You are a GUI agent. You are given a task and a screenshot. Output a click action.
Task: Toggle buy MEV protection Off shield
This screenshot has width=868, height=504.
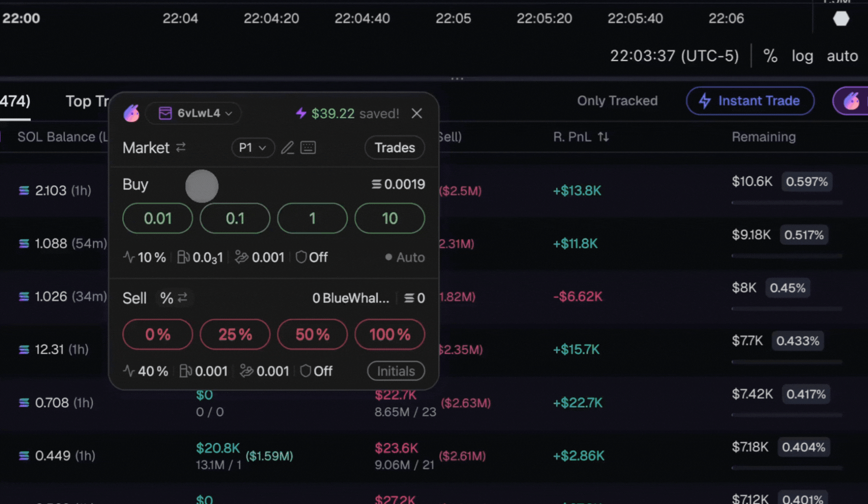[312, 257]
